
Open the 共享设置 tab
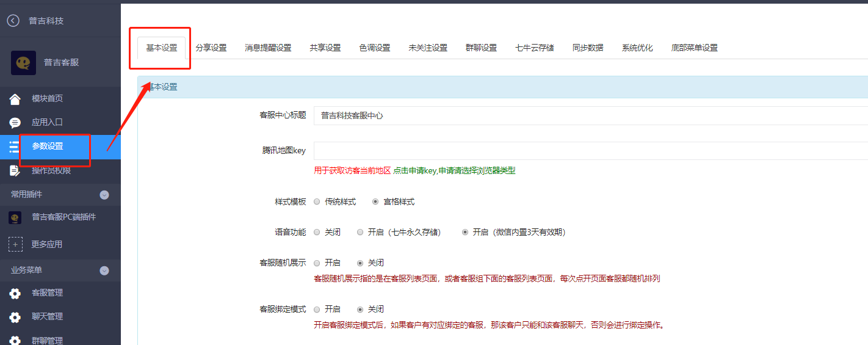click(x=325, y=48)
